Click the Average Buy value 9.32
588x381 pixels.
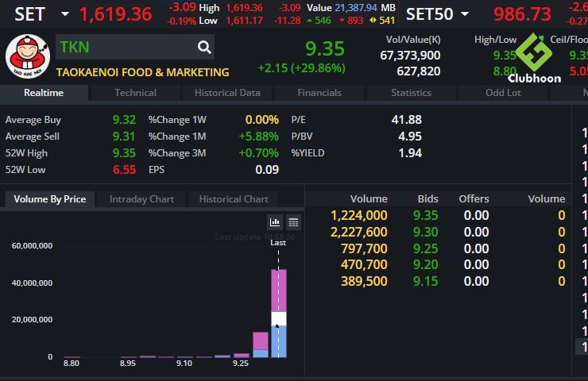pos(124,120)
